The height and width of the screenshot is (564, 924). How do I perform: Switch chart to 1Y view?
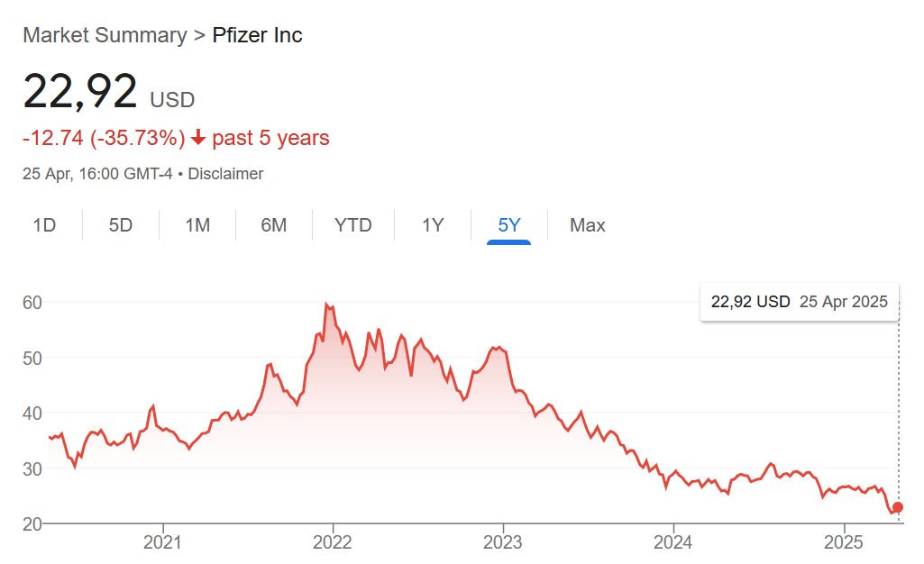coord(433,225)
